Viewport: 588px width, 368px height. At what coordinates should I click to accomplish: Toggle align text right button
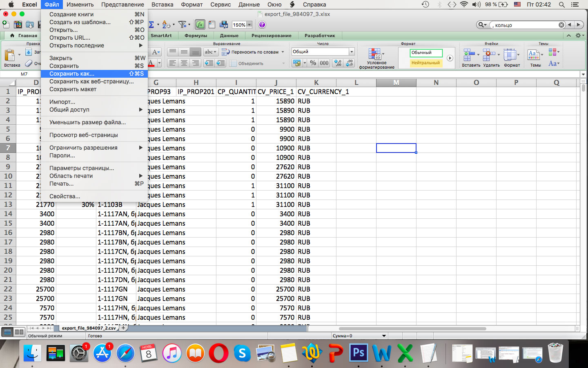pyautogui.click(x=196, y=63)
